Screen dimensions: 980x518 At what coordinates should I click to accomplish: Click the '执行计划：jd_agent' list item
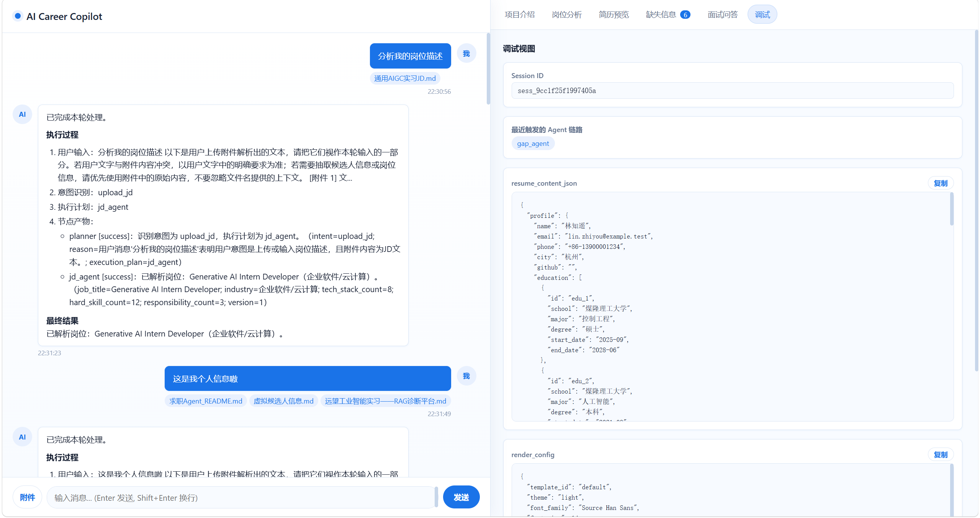pos(93,207)
